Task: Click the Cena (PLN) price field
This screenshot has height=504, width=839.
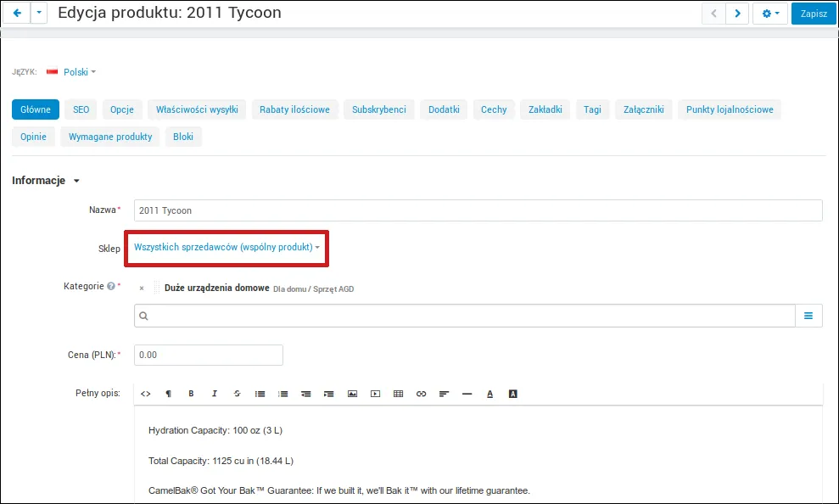Action: pyautogui.click(x=209, y=356)
